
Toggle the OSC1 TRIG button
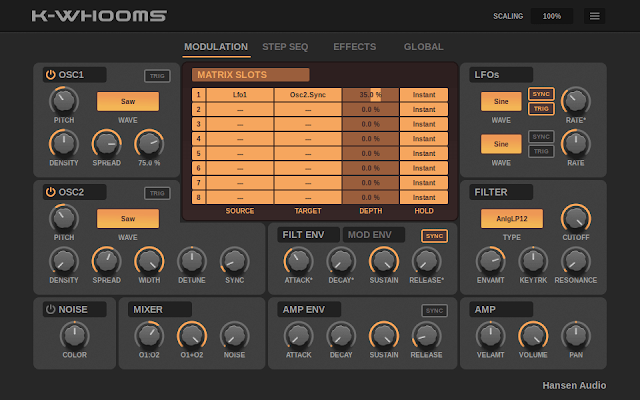point(157,76)
